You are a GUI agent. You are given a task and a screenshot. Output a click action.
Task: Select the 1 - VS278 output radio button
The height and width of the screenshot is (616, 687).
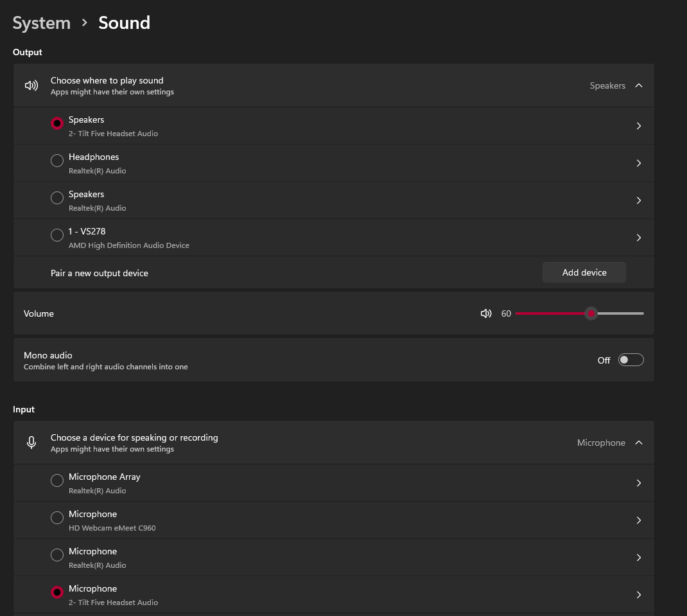click(57, 236)
